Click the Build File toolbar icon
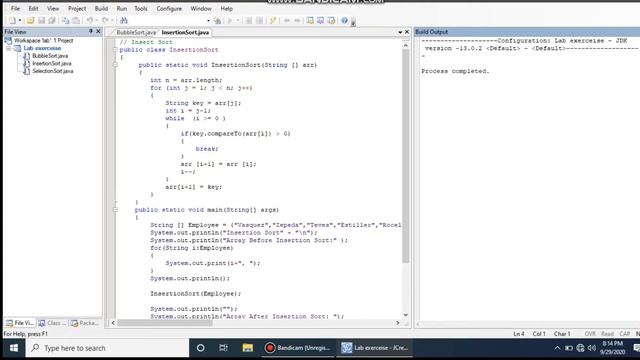Screen dimensions: 640x360 tap(249, 20)
